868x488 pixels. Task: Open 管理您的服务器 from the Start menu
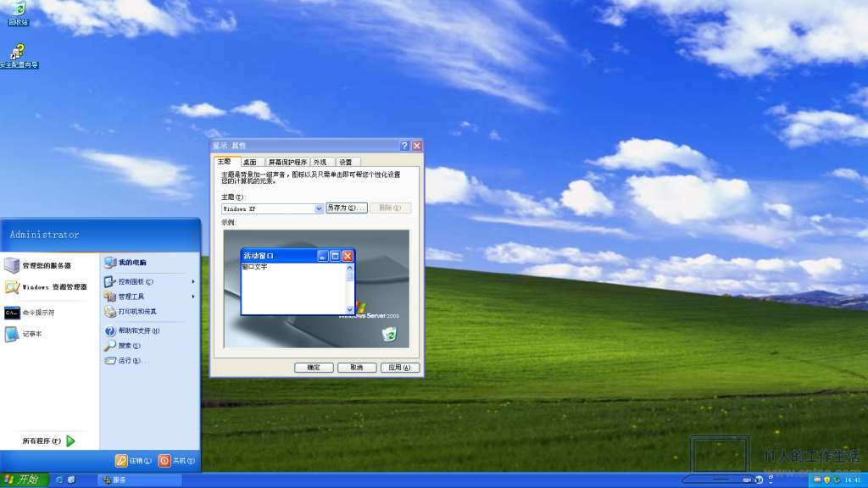(x=38, y=265)
